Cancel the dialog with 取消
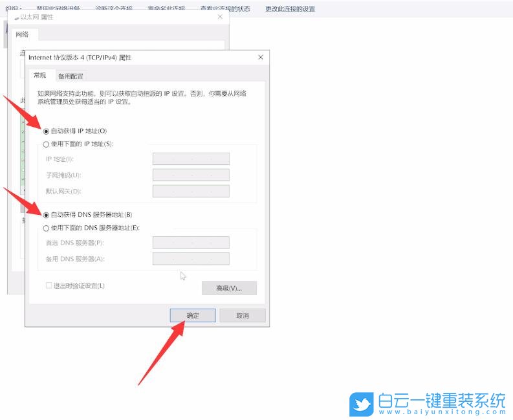 coord(243,316)
